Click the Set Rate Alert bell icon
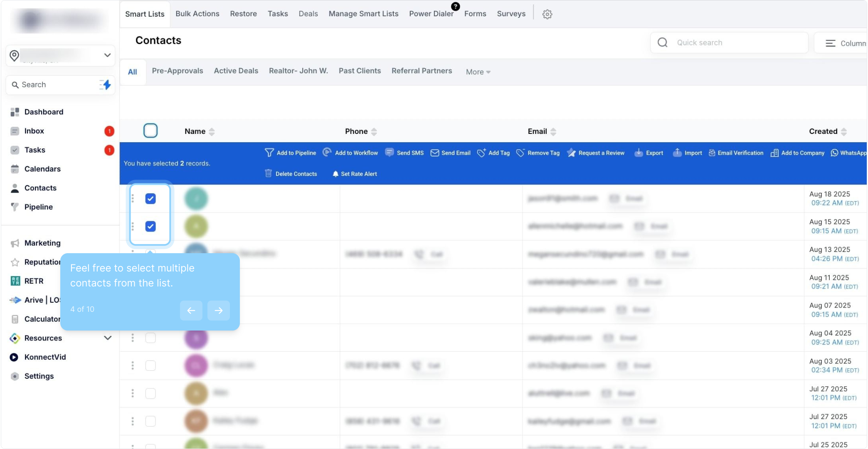Image resolution: width=868 pixels, height=449 pixels. (x=335, y=174)
